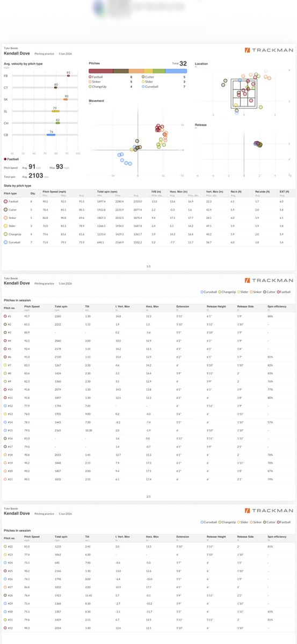Click the CH label on velocity chart
The width and height of the screenshot is (297, 644).
(6, 123)
